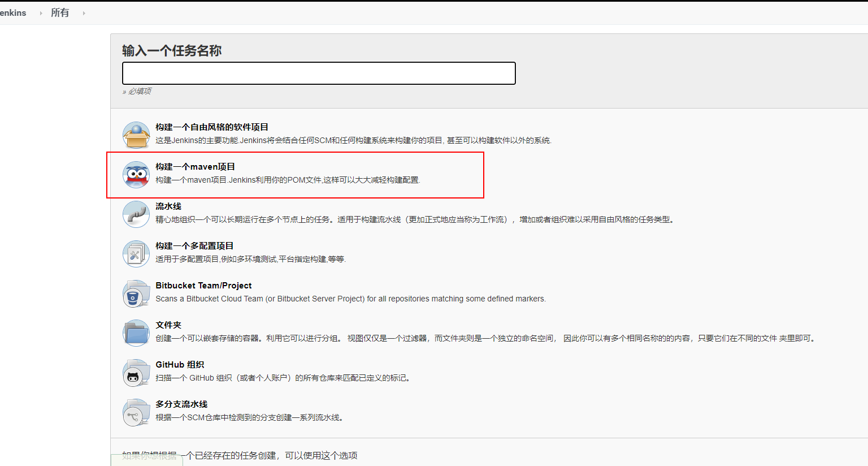This screenshot has height=466, width=868.
Task: Choose the 流水线 project type title
Action: tap(168, 206)
